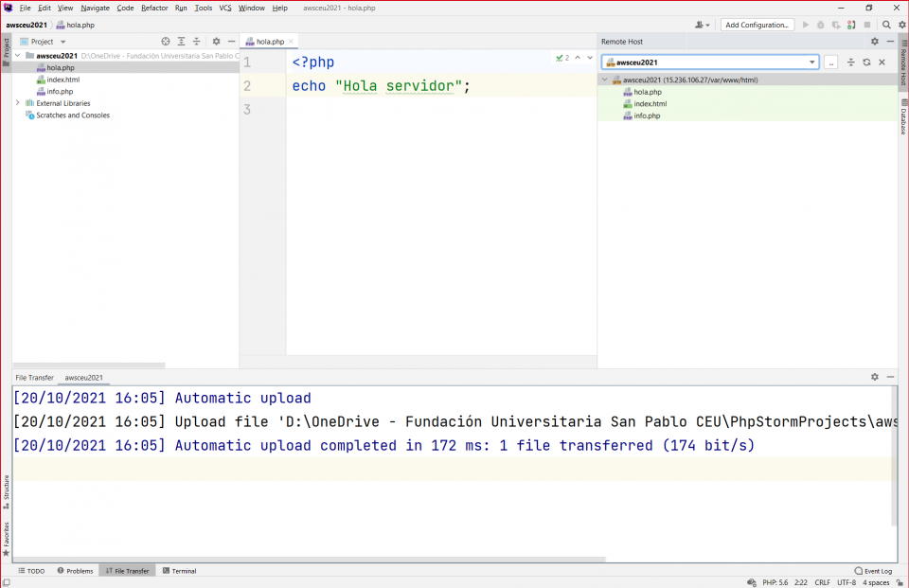Hide the Project panel with minus icon

(x=231, y=42)
